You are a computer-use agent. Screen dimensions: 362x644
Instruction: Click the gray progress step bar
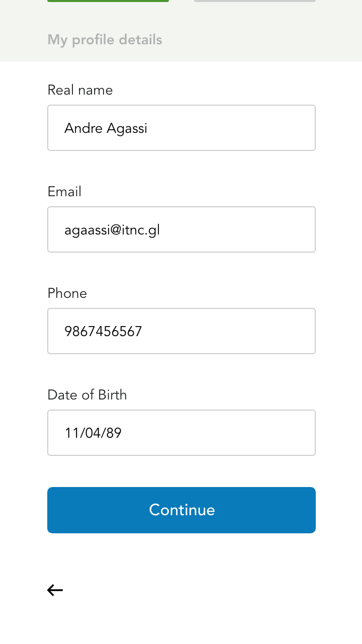254,1
